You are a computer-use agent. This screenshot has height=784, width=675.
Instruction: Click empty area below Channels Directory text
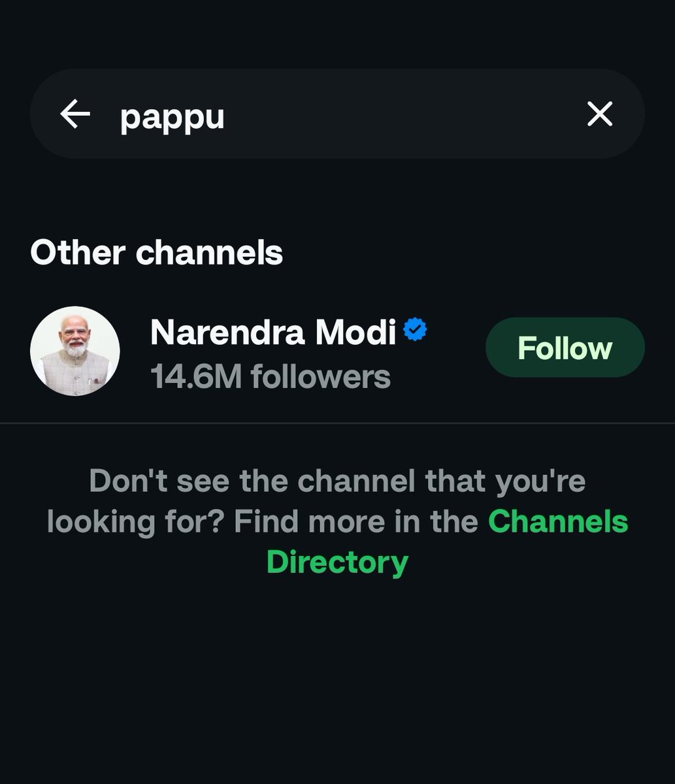(337, 679)
